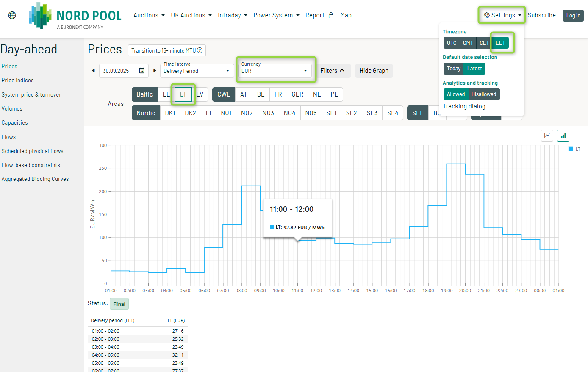Select all Baltic areas group

tap(144, 94)
